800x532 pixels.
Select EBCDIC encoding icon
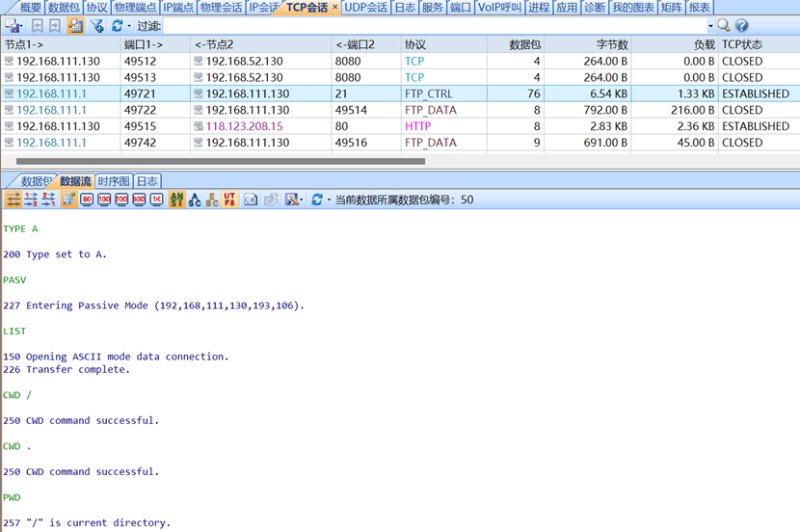pos(212,199)
